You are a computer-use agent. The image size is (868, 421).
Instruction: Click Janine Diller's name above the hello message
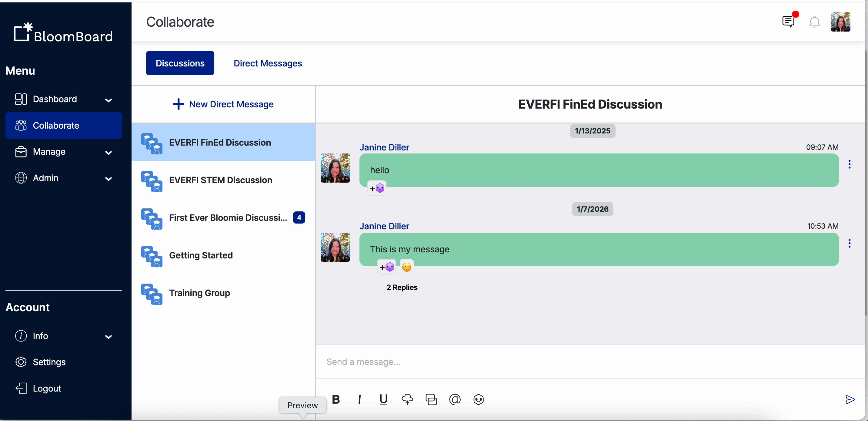click(x=384, y=147)
